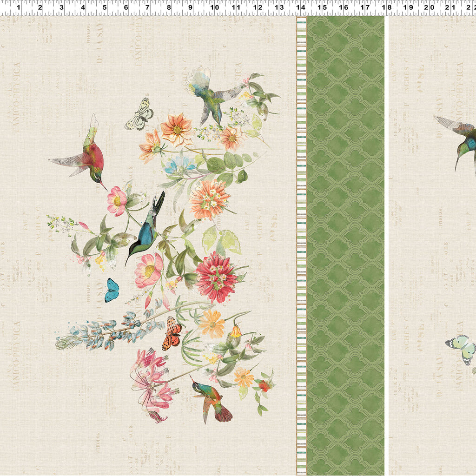Select the pale yellow butterfly near the top
Viewport: 476px width, 476px height.
139,114
